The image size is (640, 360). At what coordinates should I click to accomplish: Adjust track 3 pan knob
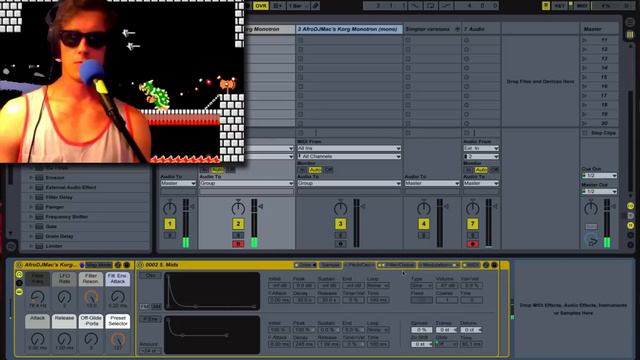[x=340, y=209]
